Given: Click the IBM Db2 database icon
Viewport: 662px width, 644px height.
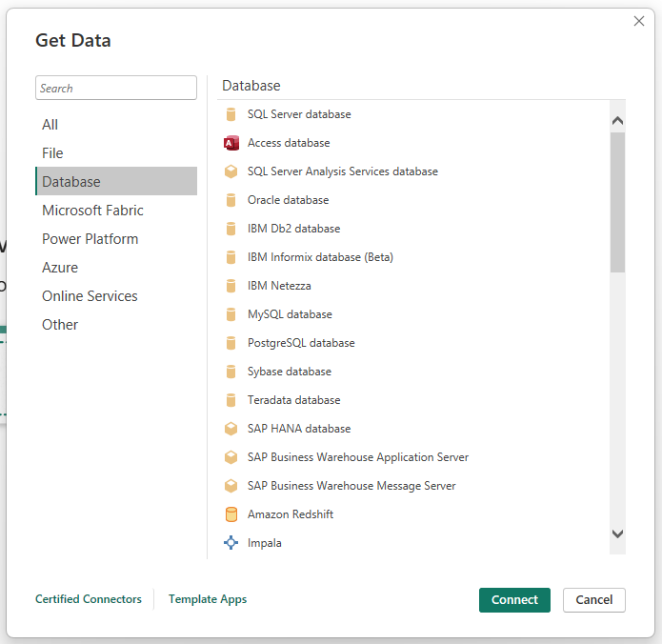Looking at the screenshot, I should coord(231,229).
